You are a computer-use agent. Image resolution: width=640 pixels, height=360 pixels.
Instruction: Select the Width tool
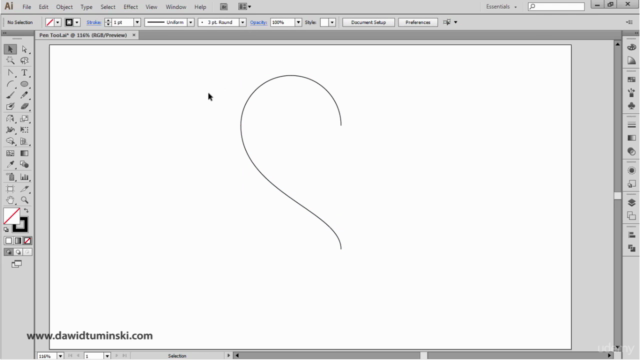(10, 130)
